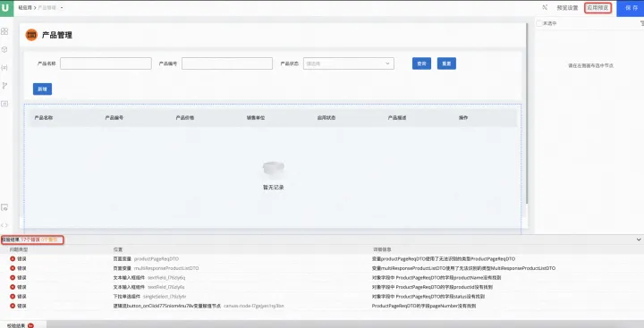
Task: Open the variables braces icon in sidebar
Action: pos(4,67)
